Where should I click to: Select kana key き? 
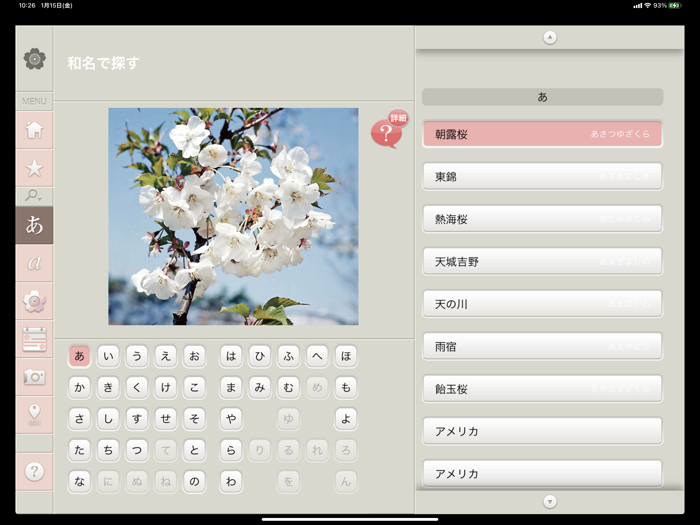point(108,387)
